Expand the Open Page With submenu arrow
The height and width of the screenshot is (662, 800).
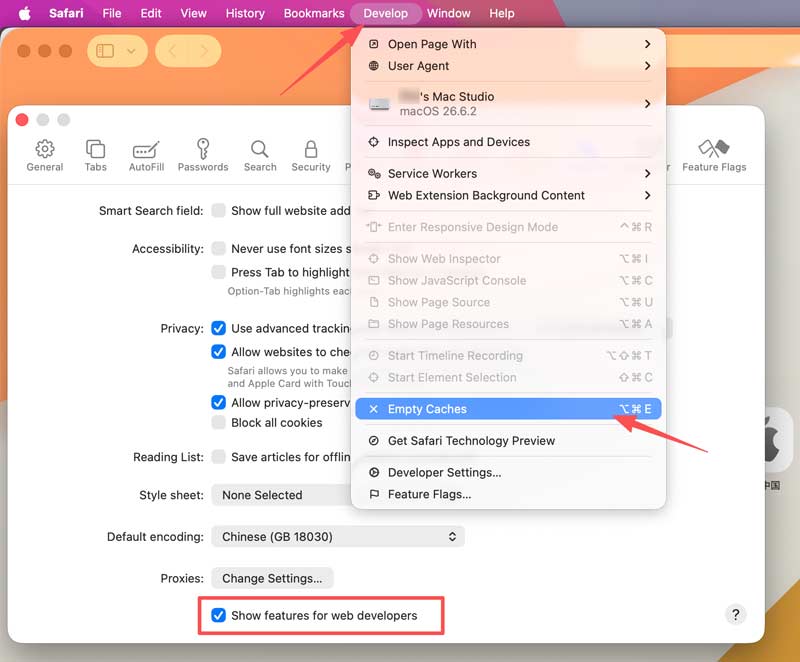[647, 44]
